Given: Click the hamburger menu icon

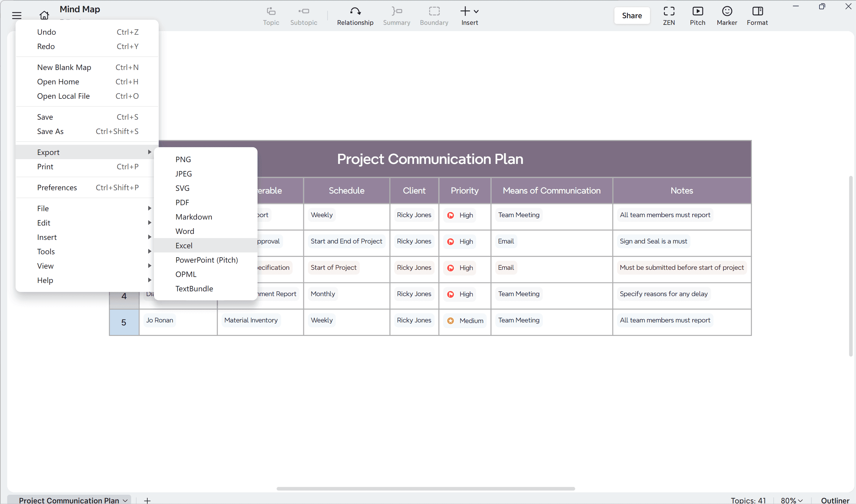Looking at the screenshot, I should 17,15.
